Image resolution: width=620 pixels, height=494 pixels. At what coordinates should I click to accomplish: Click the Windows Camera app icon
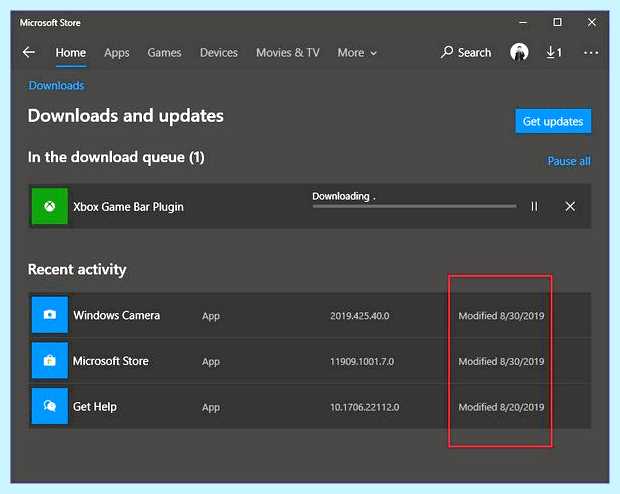point(49,315)
